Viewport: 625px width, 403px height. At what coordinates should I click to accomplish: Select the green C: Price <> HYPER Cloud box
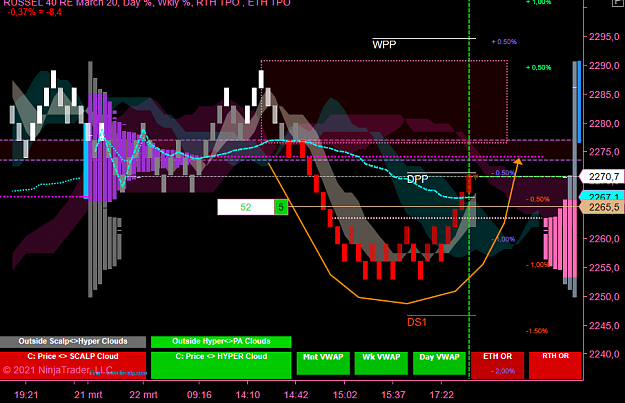(221, 365)
